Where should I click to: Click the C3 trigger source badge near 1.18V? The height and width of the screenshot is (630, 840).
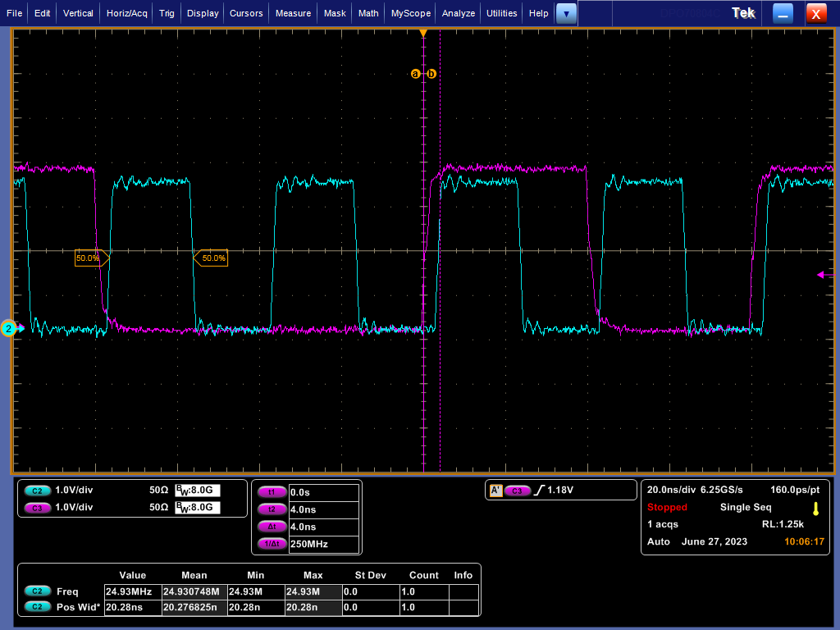click(x=517, y=491)
